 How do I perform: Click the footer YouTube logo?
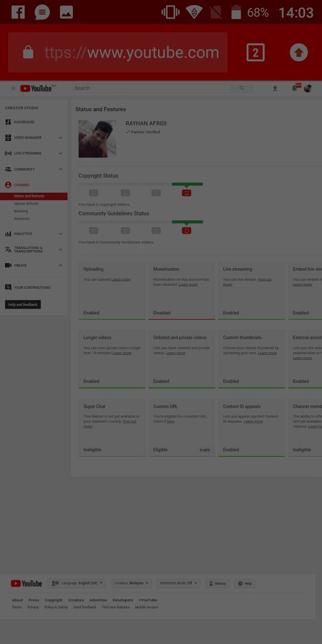26,583
